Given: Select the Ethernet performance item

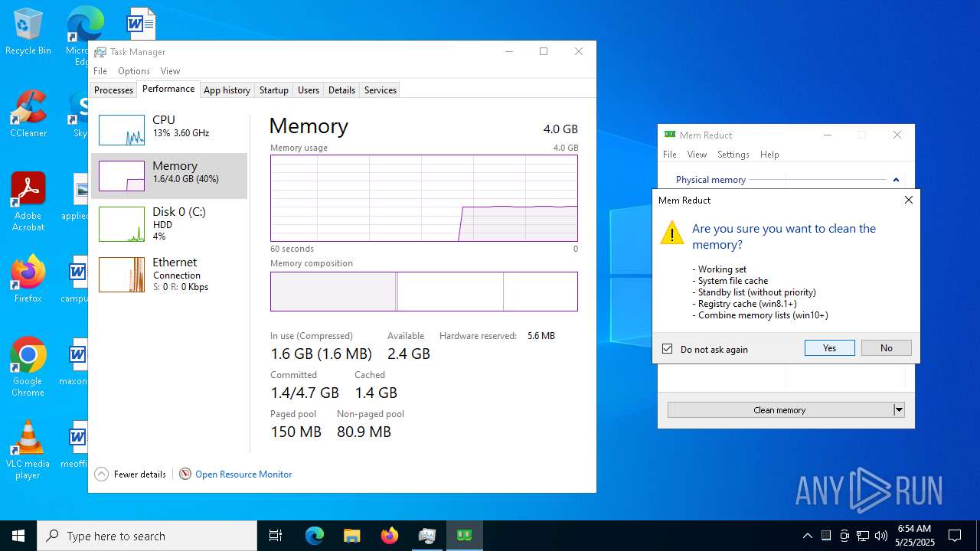Looking at the screenshot, I should tap(169, 274).
